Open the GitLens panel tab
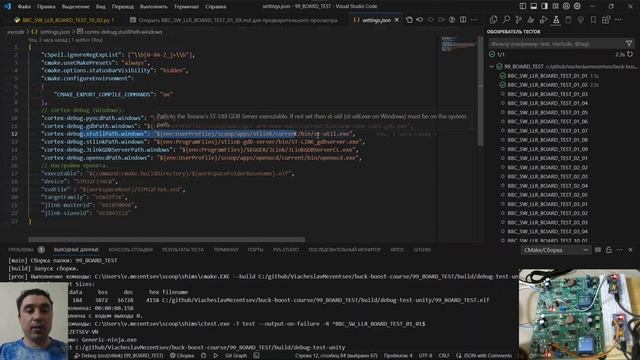The image size is (640, 360). 422,249
